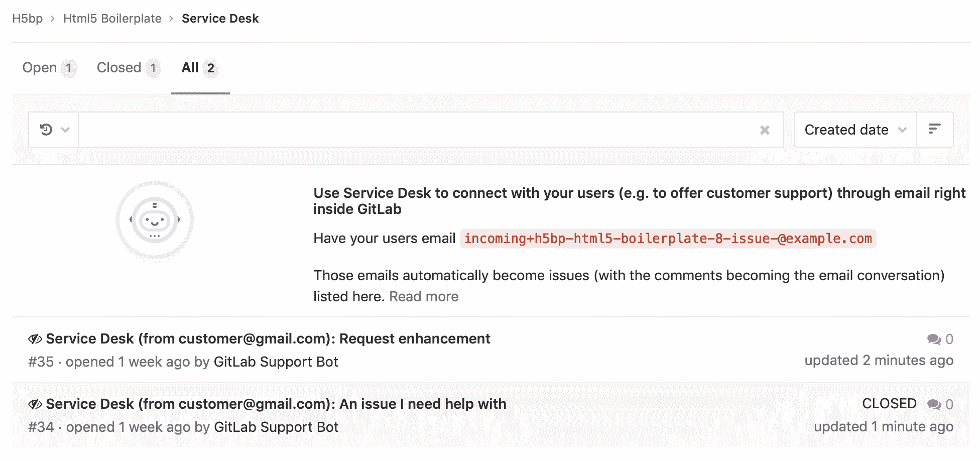Open the H5bp breadcrumb link

tap(28, 18)
